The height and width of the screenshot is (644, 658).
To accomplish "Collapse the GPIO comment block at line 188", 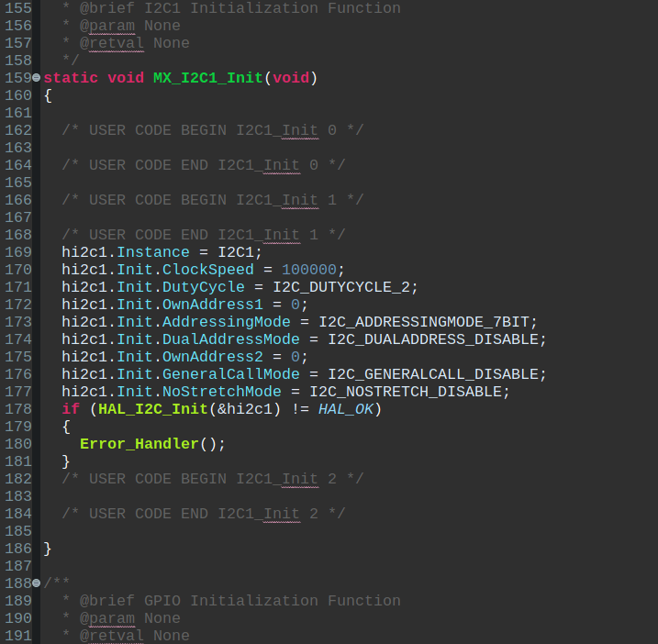I will 37,583.
